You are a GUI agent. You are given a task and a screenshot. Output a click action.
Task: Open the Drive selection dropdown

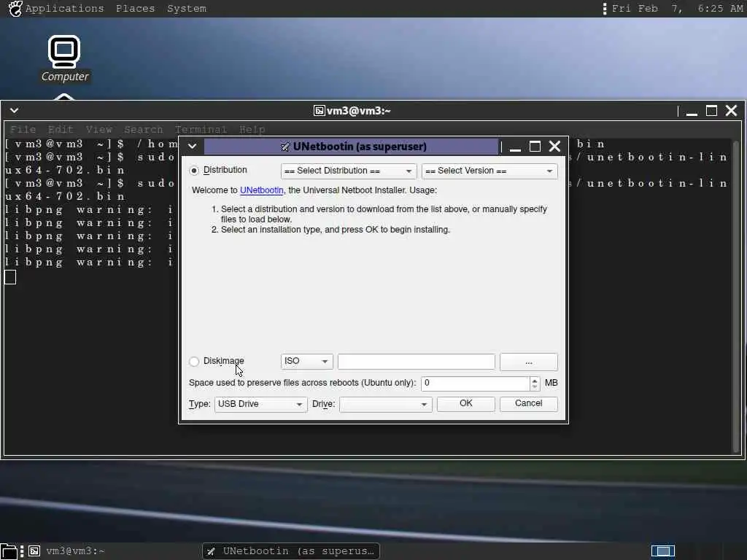coord(385,404)
